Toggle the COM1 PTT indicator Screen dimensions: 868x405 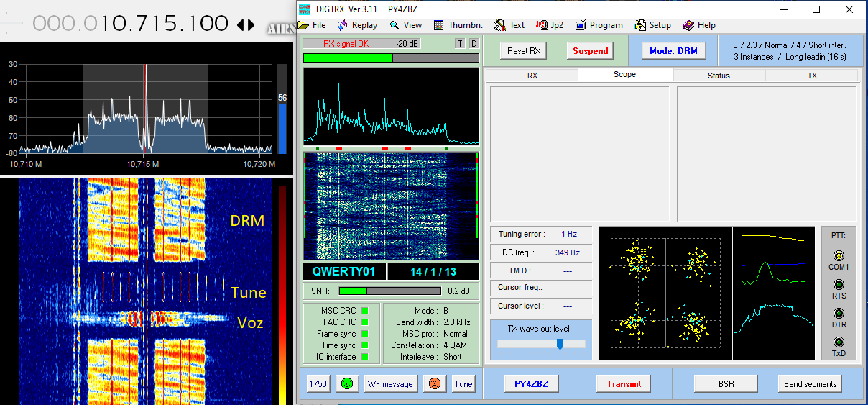pyautogui.click(x=839, y=255)
